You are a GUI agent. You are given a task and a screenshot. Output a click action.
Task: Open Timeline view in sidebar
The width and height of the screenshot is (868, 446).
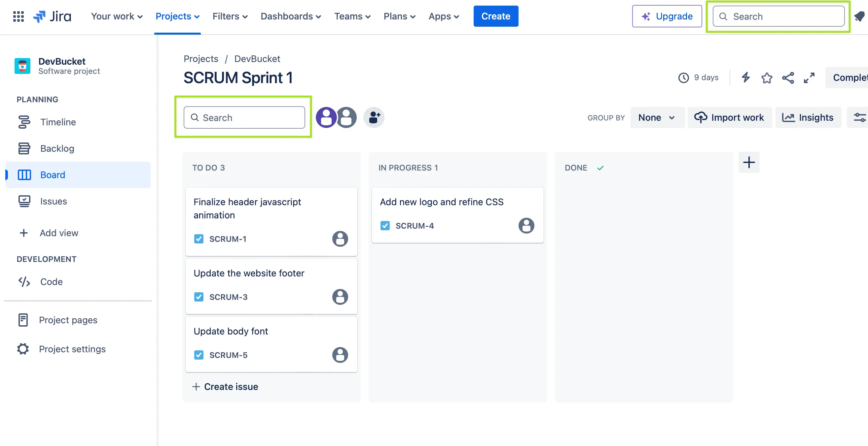coord(58,122)
